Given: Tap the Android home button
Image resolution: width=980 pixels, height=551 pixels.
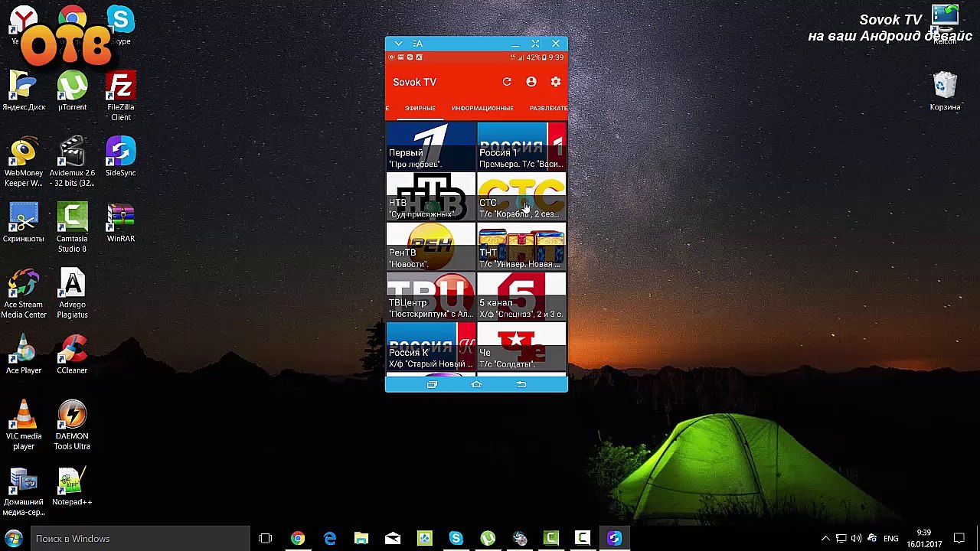Looking at the screenshot, I should coord(476,385).
